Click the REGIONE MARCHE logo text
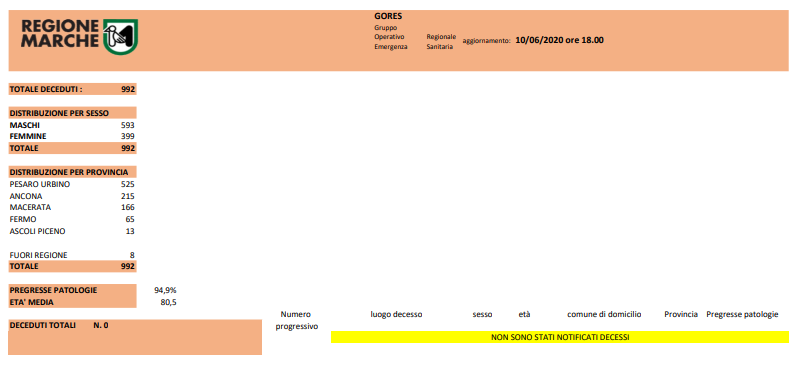 click(60, 34)
